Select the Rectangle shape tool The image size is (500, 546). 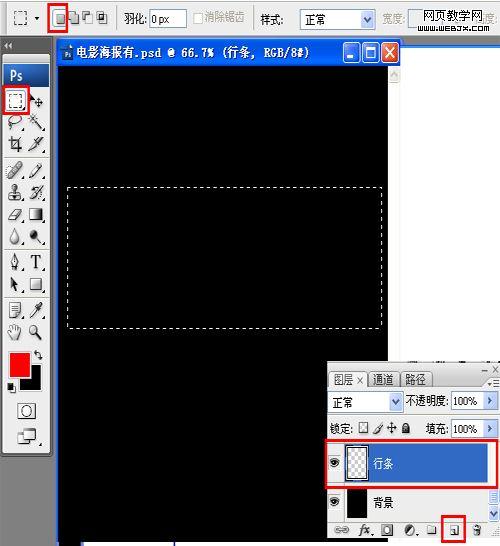click(36, 284)
